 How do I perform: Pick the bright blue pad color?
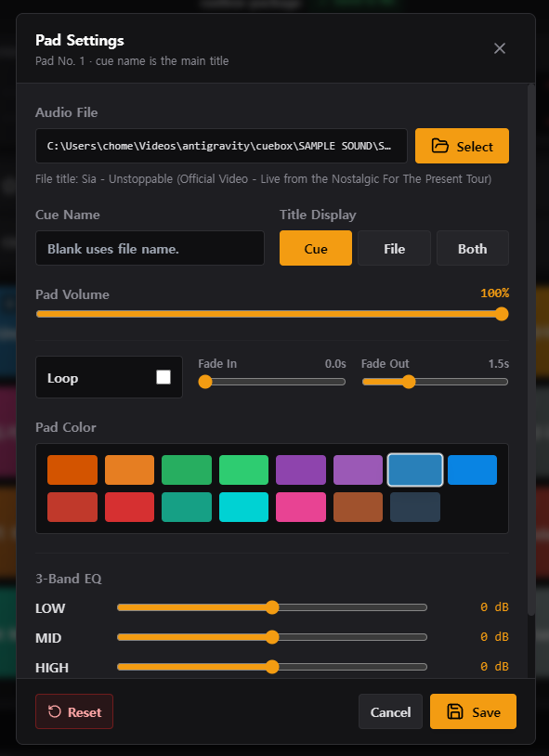tap(472, 470)
